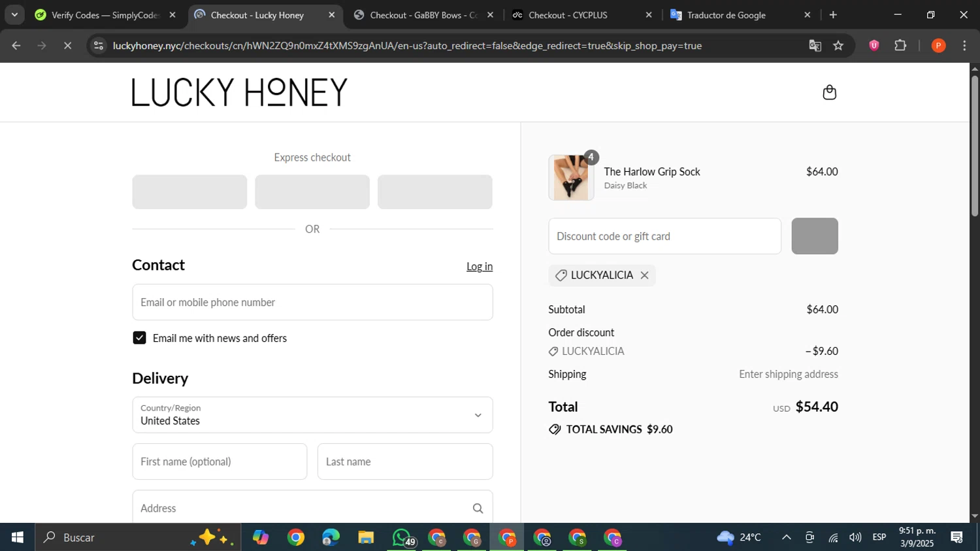Click the address search magnifier icon
The width and height of the screenshot is (980, 551).
[478, 509]
